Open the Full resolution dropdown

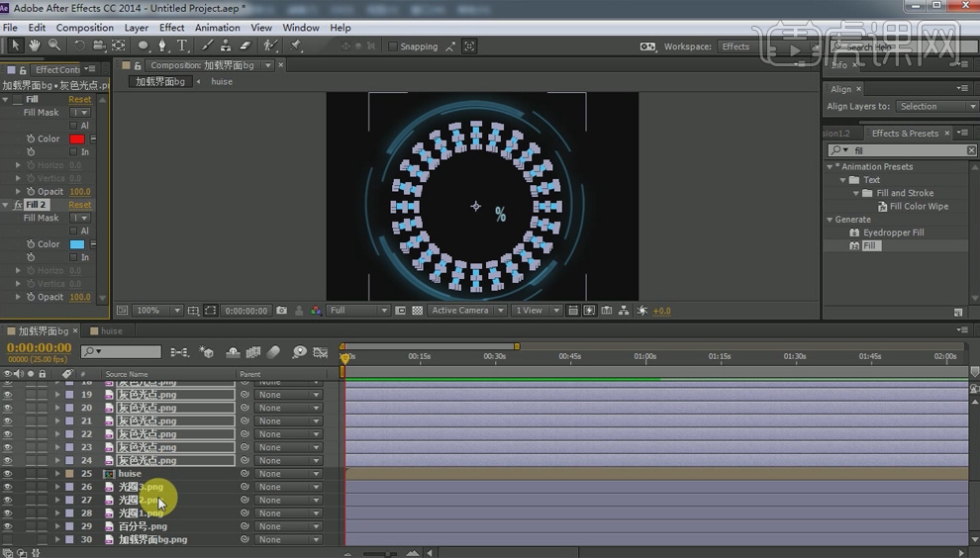tap(358, 311)
